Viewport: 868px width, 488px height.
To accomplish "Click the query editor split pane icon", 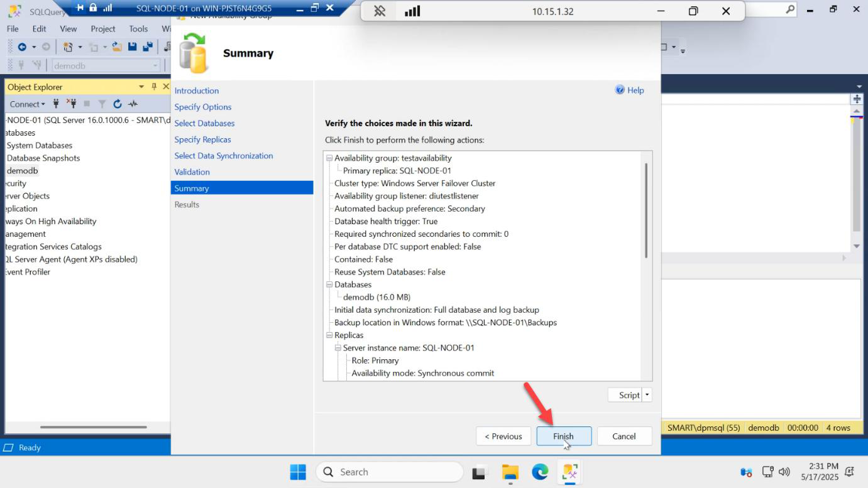I will pos(857,99).
